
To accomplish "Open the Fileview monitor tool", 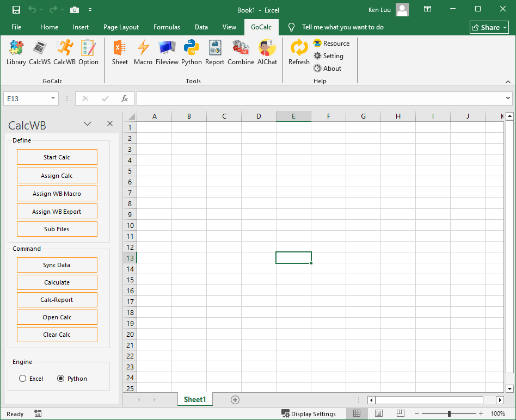I will pyautogui.click(x=167, y=53).
